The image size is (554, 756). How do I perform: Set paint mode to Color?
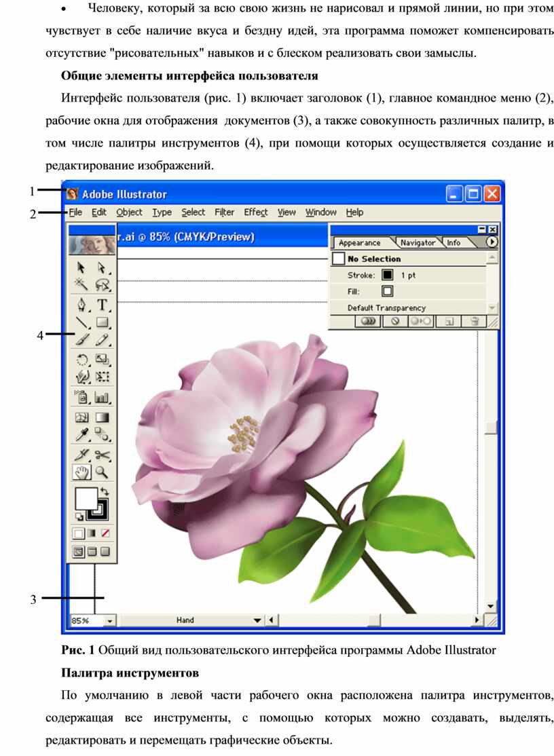(x=78, y=533)
